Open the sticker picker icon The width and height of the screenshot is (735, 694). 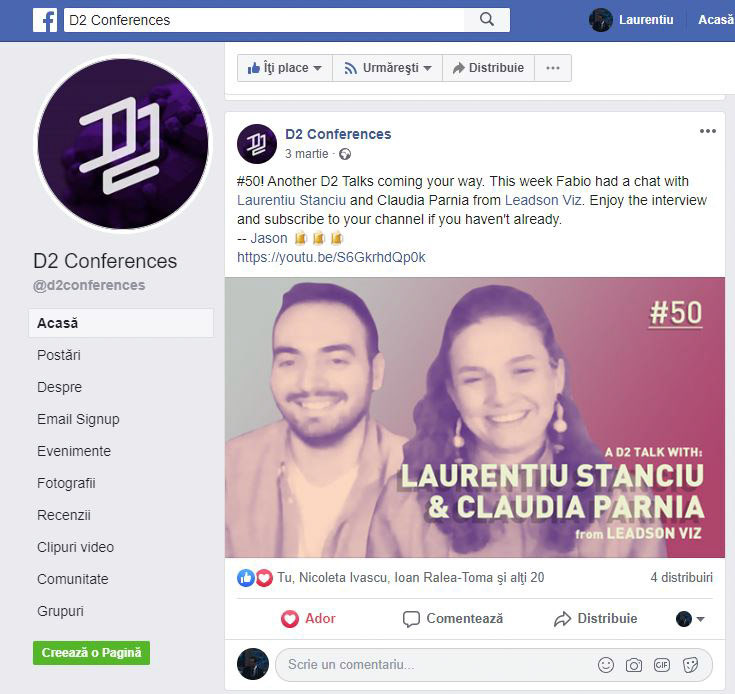(x=690, y=665)
